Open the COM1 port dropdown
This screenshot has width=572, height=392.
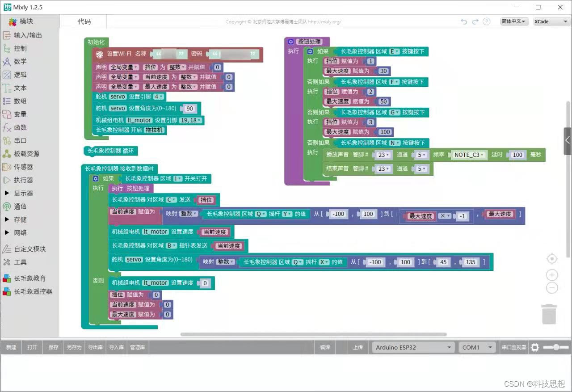tap(477, 347)
